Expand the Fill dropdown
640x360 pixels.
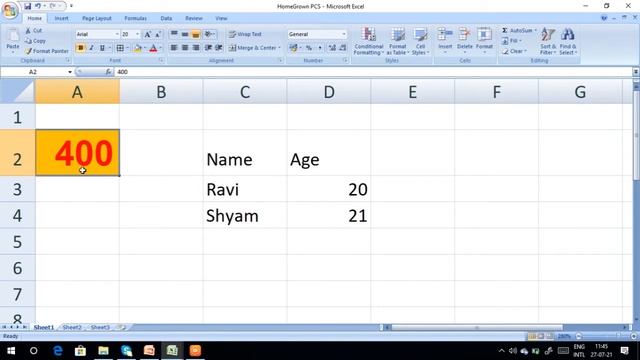point(520,41)
